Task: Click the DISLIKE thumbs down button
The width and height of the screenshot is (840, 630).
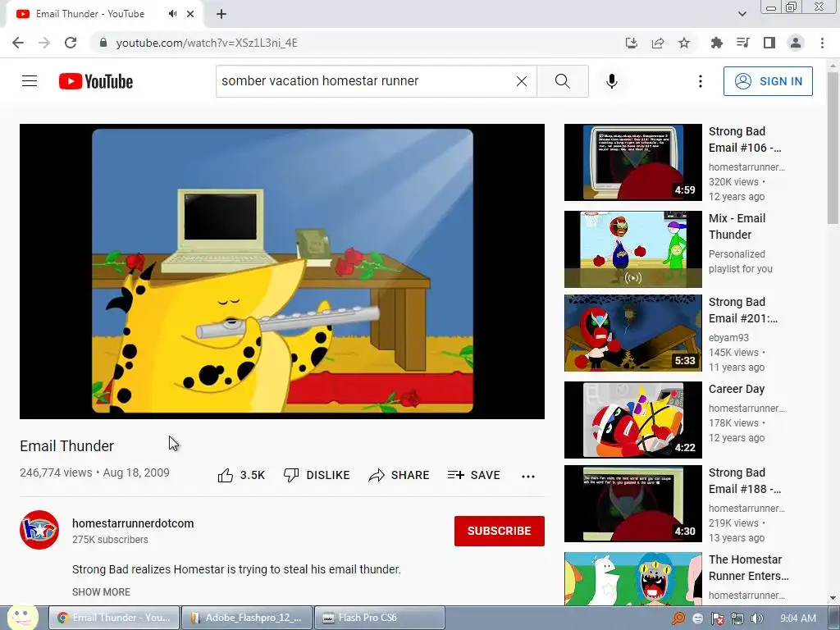Action: tap(317, 475)
